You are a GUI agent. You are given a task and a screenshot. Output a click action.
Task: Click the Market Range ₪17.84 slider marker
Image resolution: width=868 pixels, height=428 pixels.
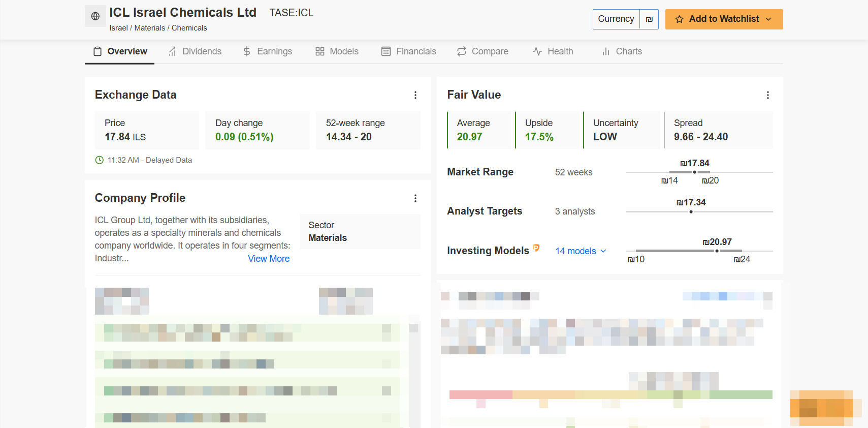pyautogui.click(x=695, y=172)
